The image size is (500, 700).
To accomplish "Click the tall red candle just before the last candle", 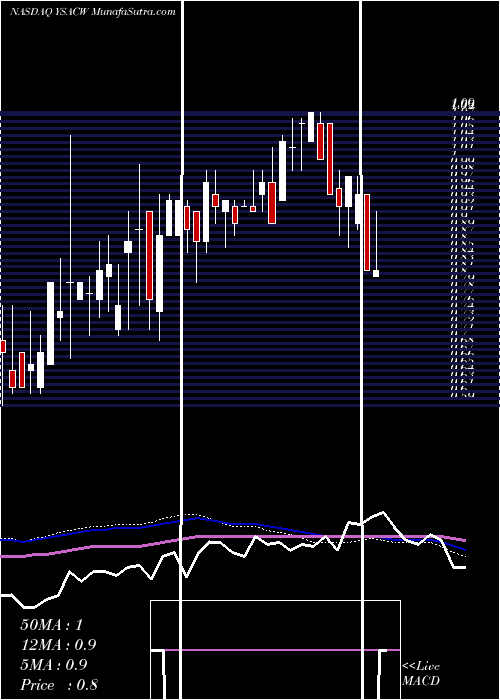I will point(367,232).
